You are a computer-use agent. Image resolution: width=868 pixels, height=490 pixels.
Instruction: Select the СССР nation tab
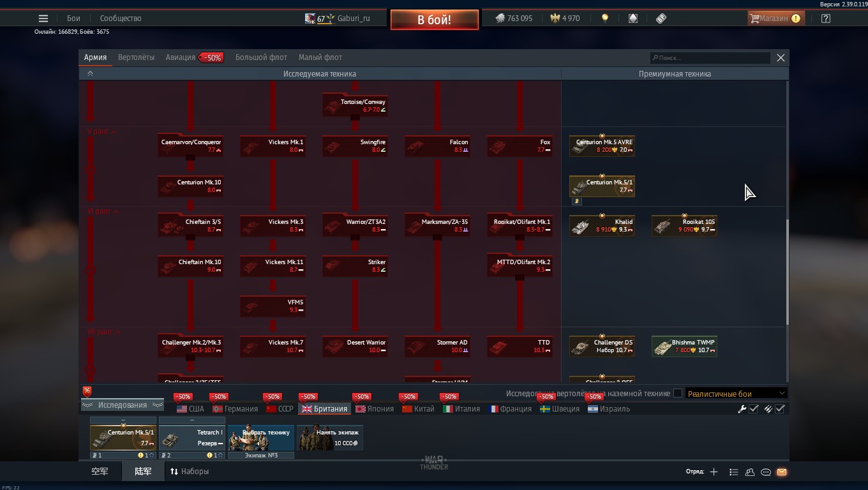point(280,409)
